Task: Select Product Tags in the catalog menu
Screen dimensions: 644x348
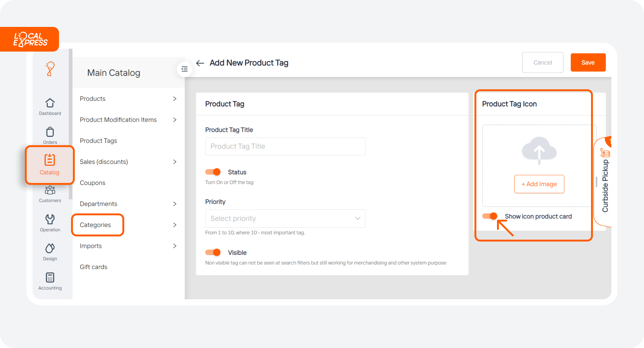Action: pos(98,140)
